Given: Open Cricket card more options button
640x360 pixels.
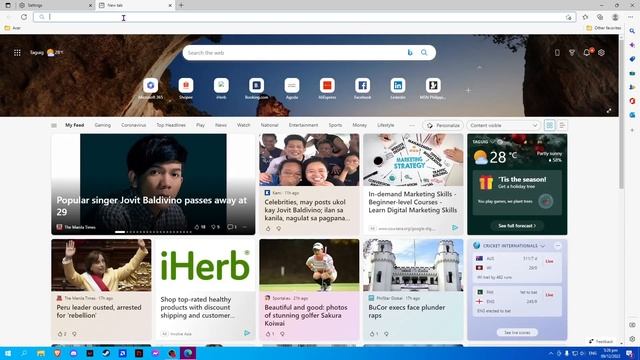Looking at the screenshot, I should (558, 246).
